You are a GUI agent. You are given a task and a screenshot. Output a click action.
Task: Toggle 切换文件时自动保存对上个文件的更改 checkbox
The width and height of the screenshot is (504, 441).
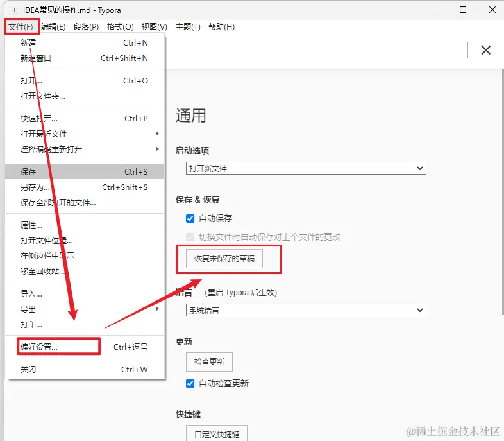[x=190, y=238]
